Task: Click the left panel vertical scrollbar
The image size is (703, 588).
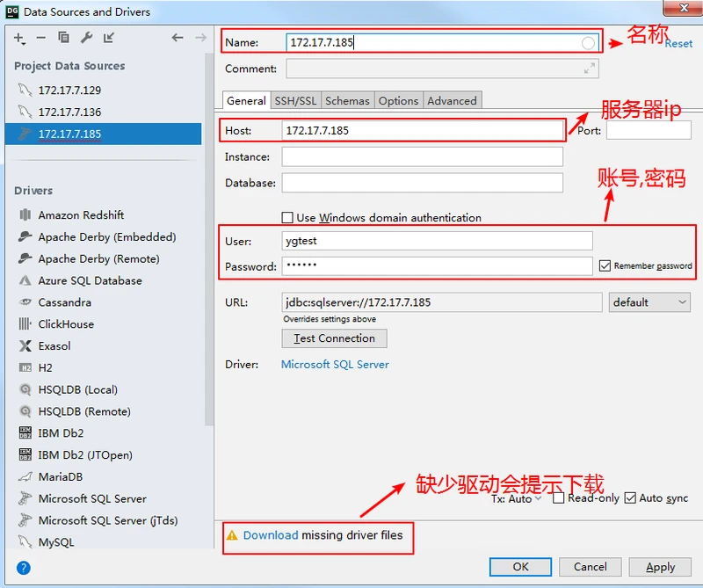Action: pyautogui.click(x=209, y=239)
